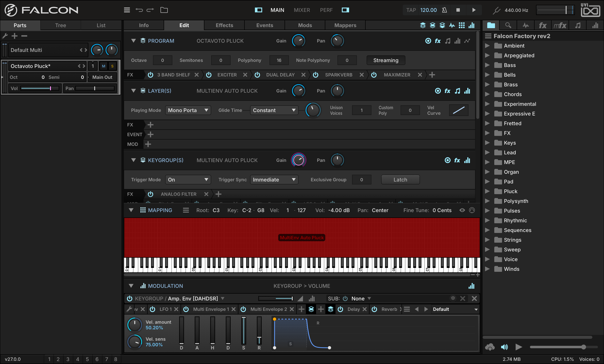604x364 pixels.
Task: Add a new part with plus icon
Action: coord(15,36)
